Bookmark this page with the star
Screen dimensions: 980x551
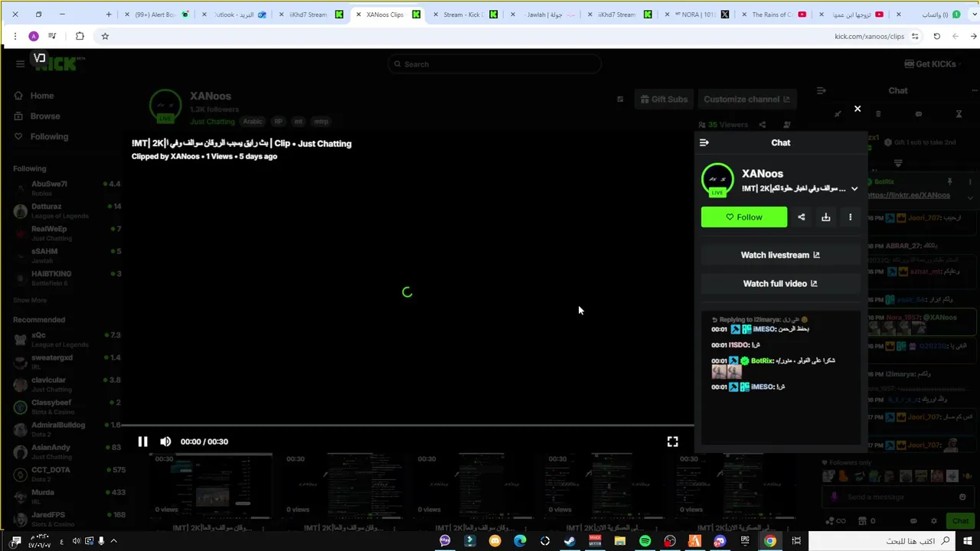point(105,36)
